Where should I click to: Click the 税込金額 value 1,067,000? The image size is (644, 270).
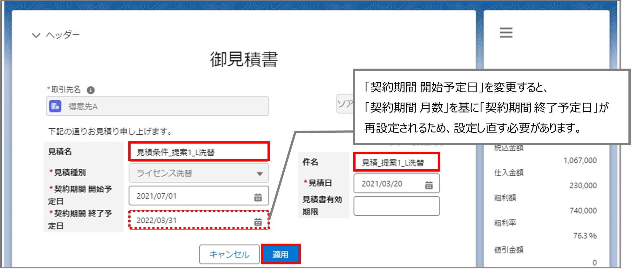point(580,160)
